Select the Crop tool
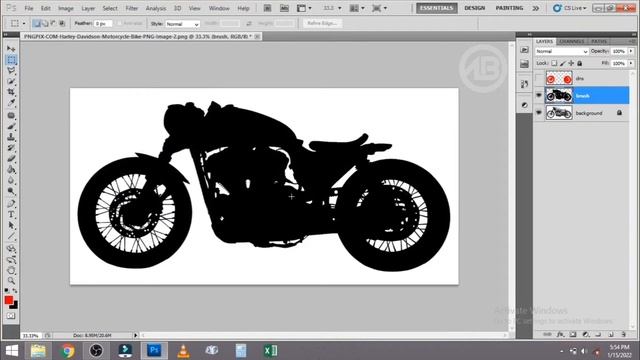640x360 pixels. (11, 92)
